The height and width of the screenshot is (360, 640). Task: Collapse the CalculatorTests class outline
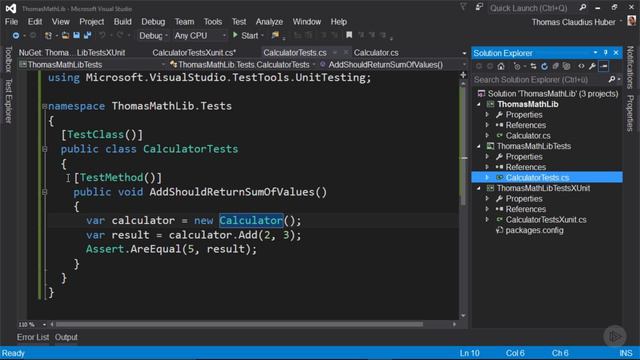(44, 149)
